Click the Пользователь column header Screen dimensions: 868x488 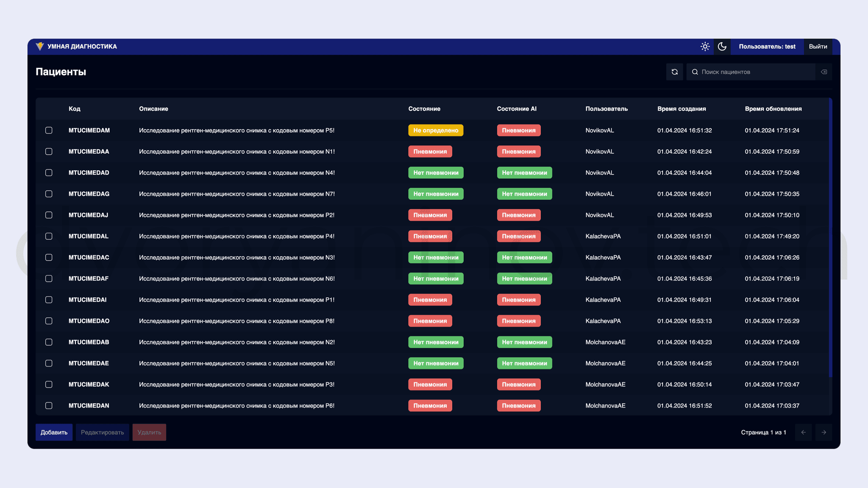pos(606,109)
